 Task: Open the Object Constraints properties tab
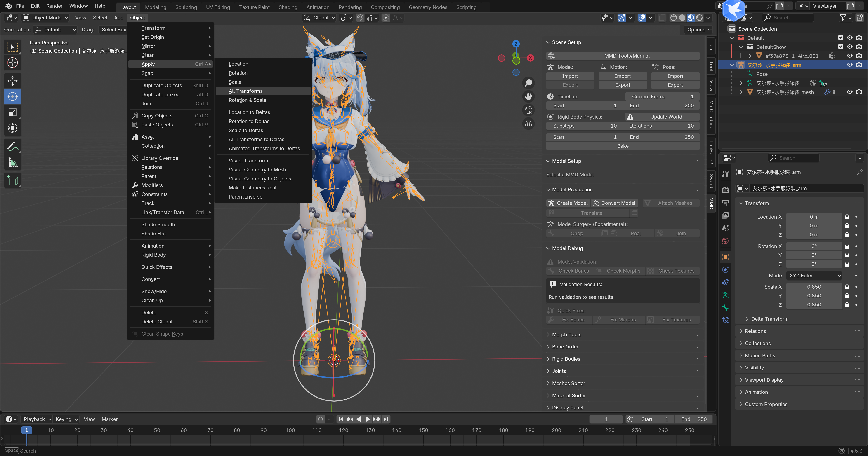tap(725, 283)
